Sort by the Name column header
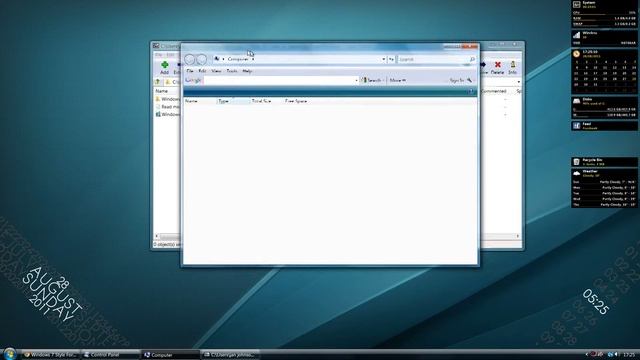Viewport: 640px width, 360px height. tap(200, 101)
